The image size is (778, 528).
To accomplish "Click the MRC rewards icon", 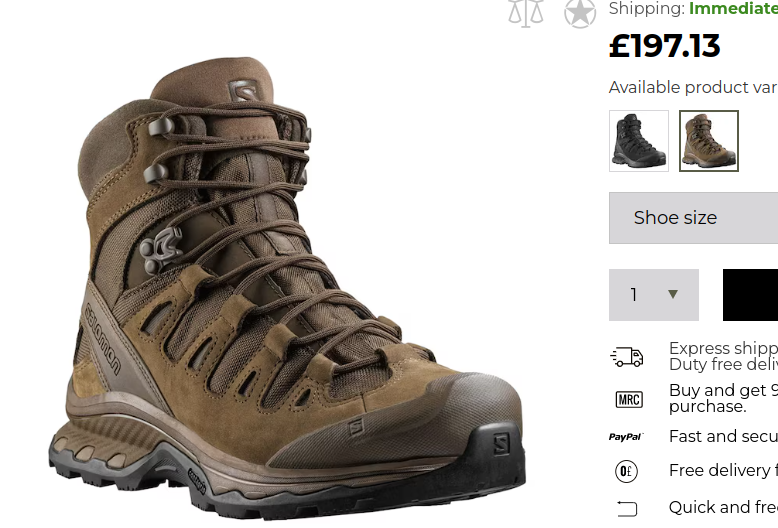I will (629, 399).
